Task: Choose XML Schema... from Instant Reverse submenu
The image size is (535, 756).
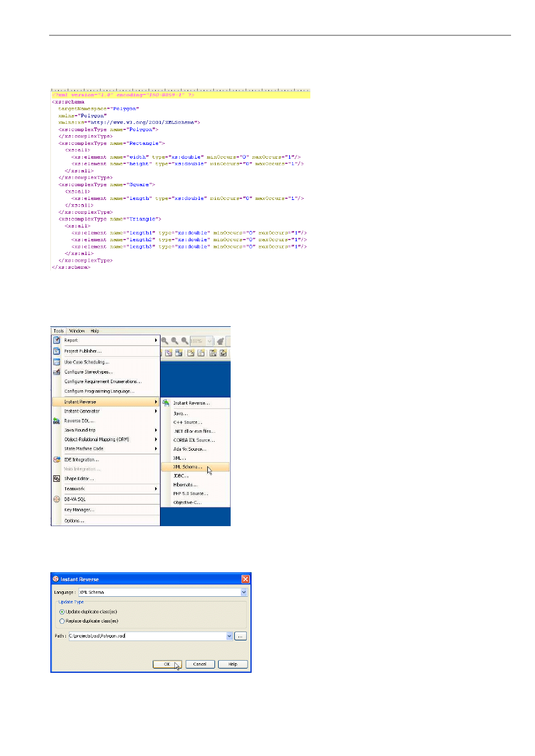Action: [188, 467]
